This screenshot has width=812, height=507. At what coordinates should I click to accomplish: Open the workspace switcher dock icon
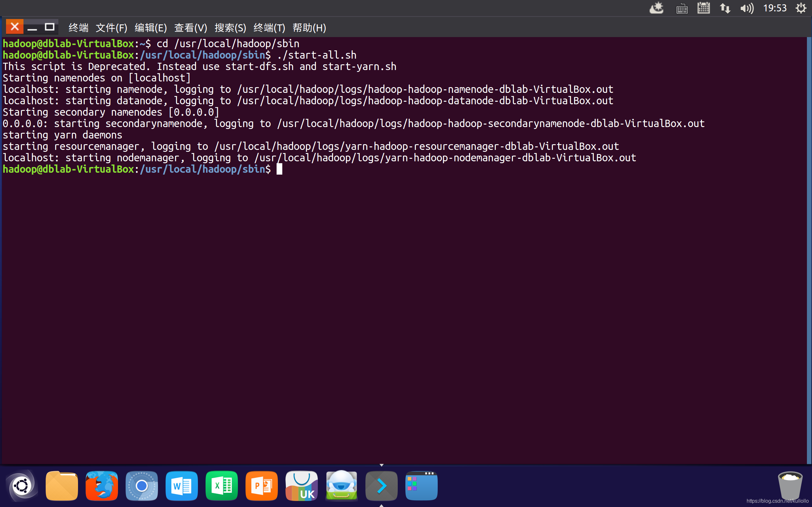421,485
